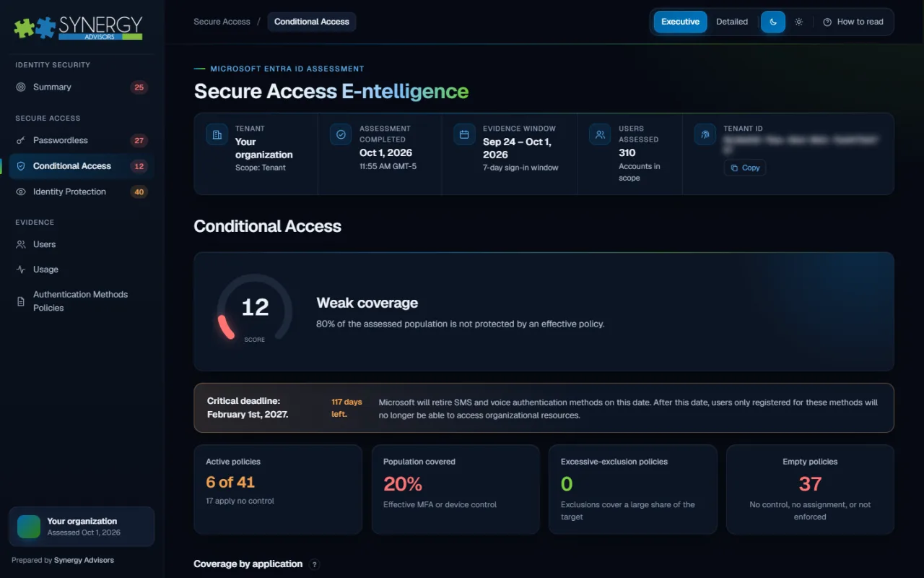
Task: Click the score gauge showing 12
Action: click(255, 308)
